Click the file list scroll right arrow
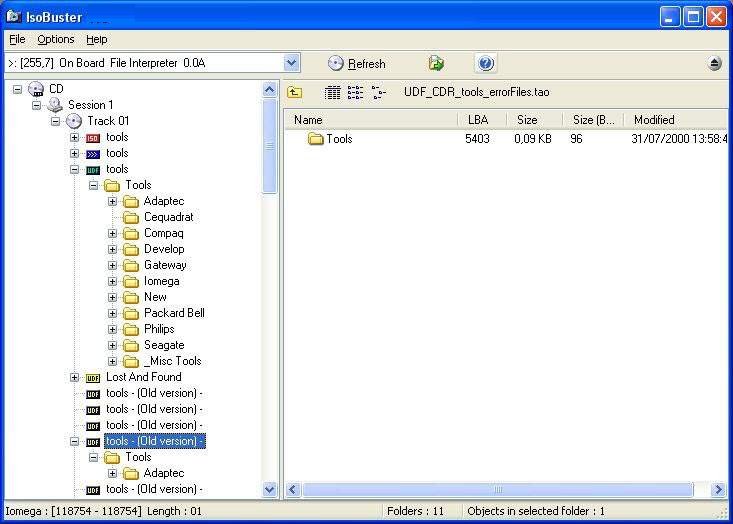733x524 pixels. point(718,490)
